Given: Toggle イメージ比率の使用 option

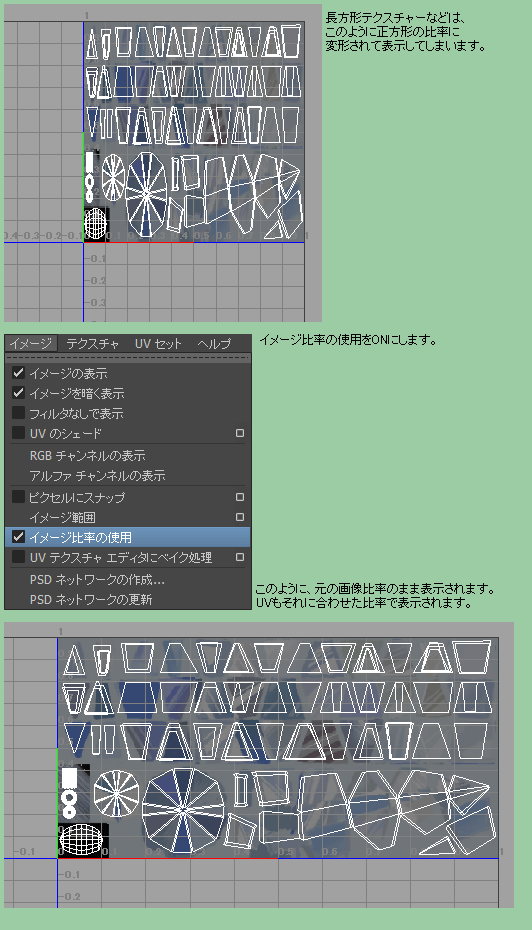Looking at the screenshot, I should point(128,537).
